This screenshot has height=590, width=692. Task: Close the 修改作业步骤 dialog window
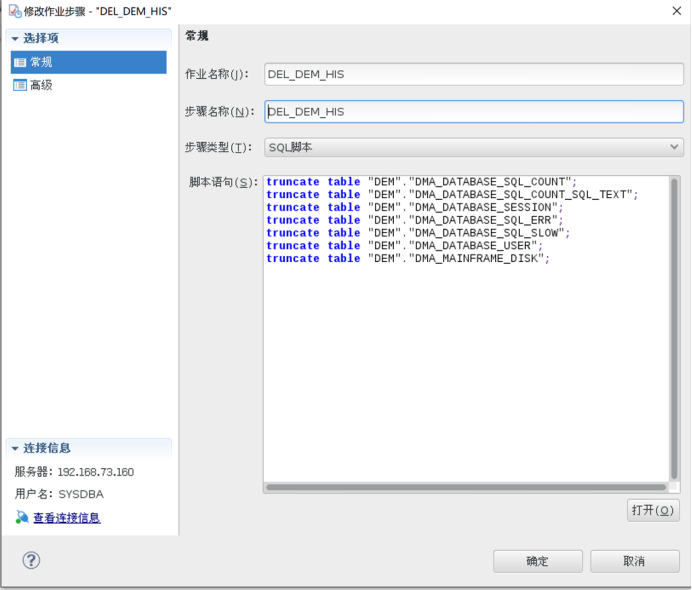tap(673, 10)
